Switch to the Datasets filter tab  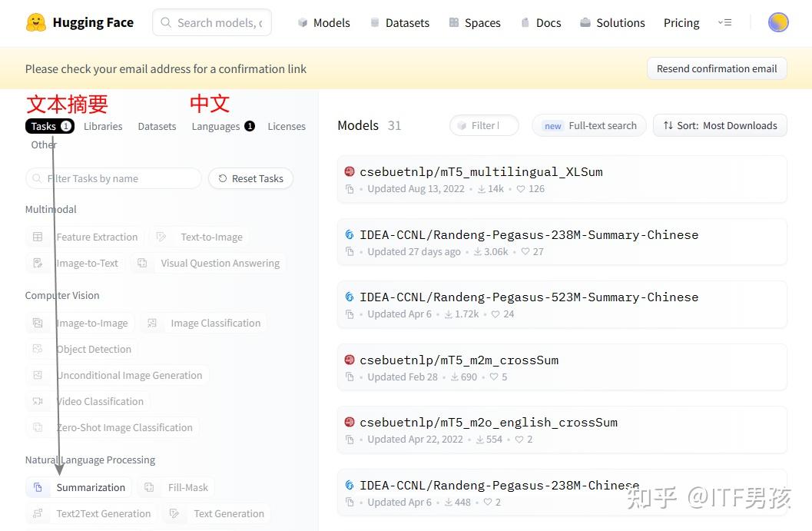157,126
